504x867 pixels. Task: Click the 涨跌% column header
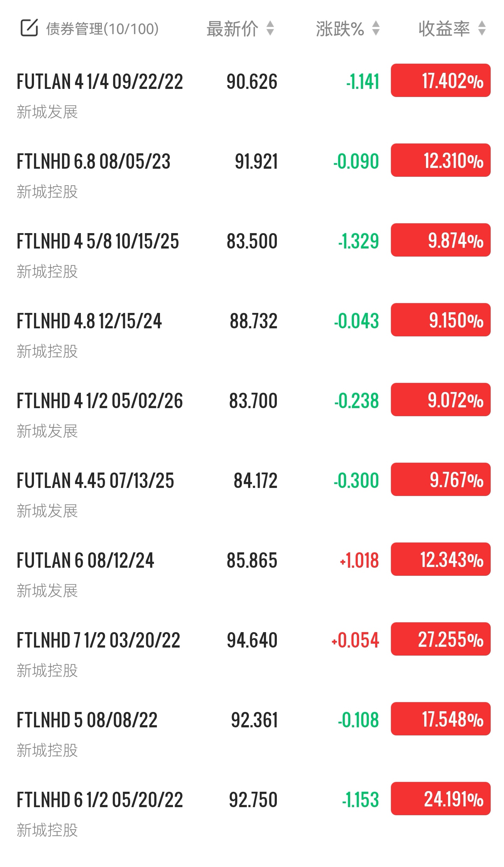pyautogui.click(x=340, y=29)
